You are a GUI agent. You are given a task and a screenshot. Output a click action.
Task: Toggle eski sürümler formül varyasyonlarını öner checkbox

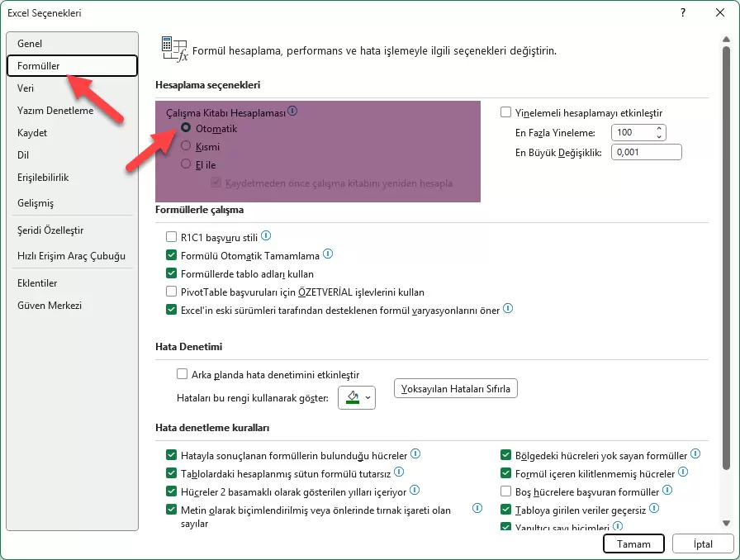[x=171, y=310]
